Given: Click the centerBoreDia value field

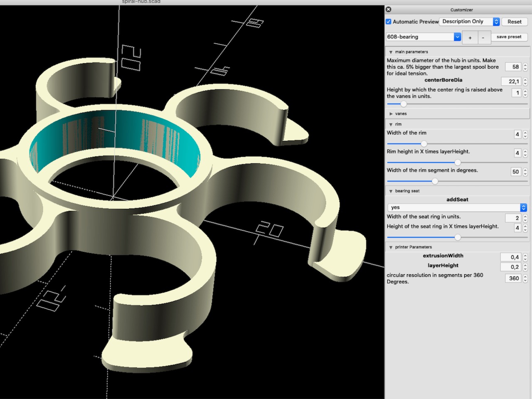Looking at the screenshot, I should (x=511, y=81).
